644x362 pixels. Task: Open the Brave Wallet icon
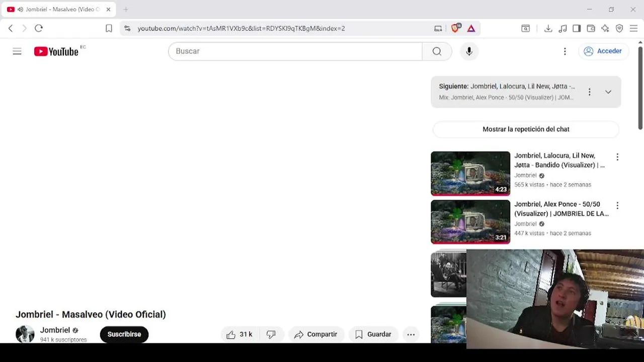[x=591, y=28]
